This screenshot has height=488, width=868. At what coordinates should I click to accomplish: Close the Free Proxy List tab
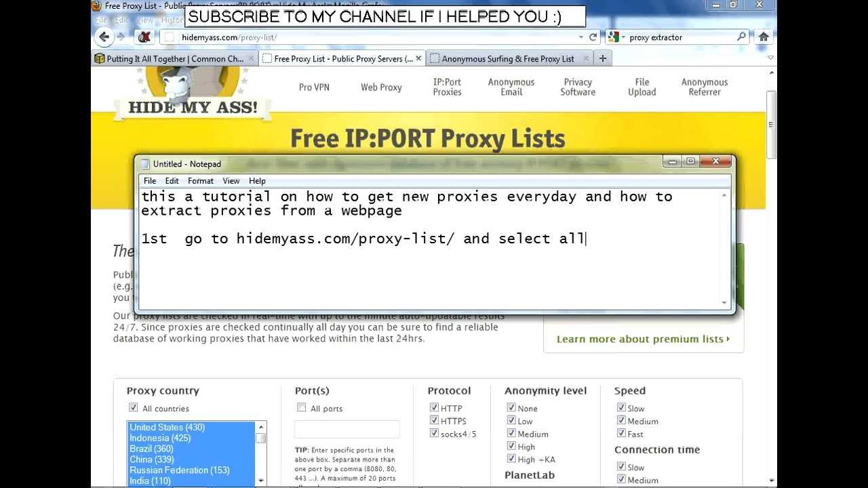[418, 58]
